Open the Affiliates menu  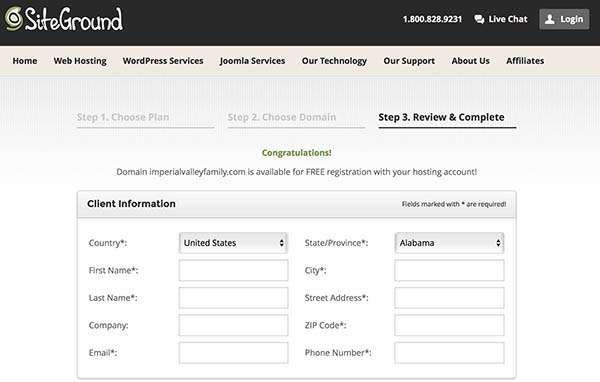tap(525, 61)
